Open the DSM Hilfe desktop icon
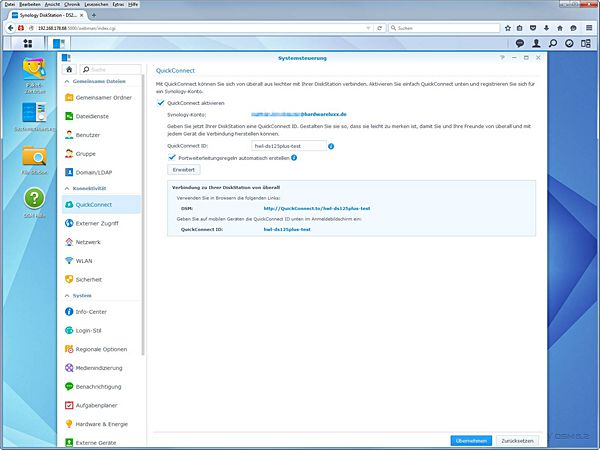Viewport: 600px width, 450px height. coord(34,202)
